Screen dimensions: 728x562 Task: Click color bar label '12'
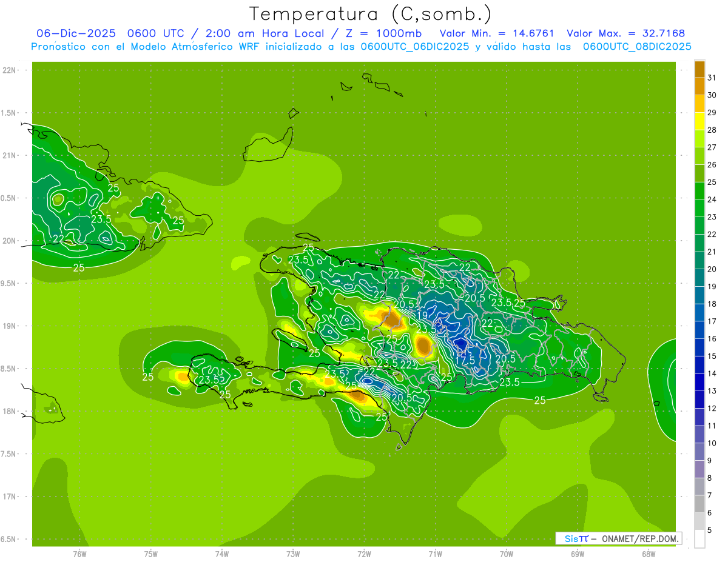click(712, 409)
